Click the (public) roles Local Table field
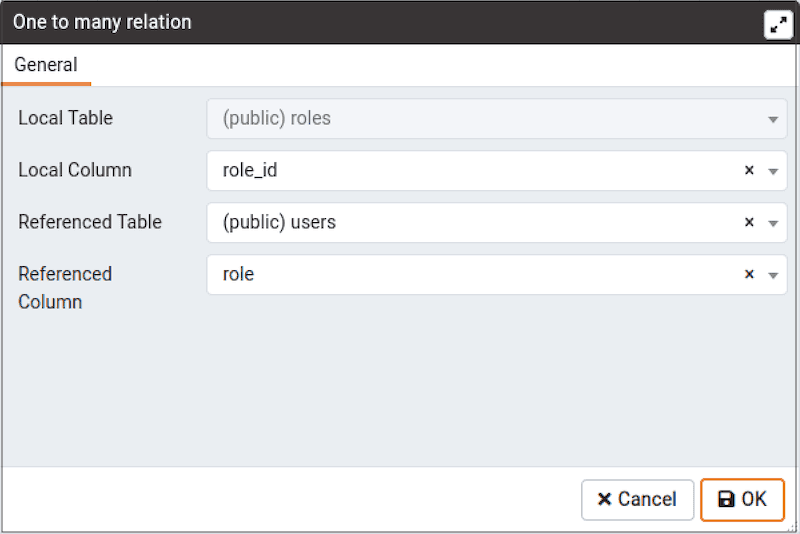Viewport: 800px width, 534px height. (x=277, y=119)
